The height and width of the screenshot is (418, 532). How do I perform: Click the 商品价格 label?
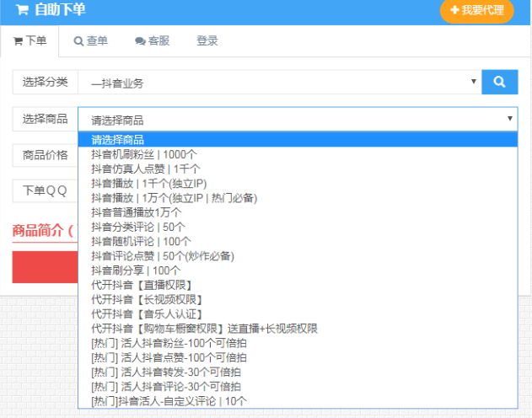(46, 155)
